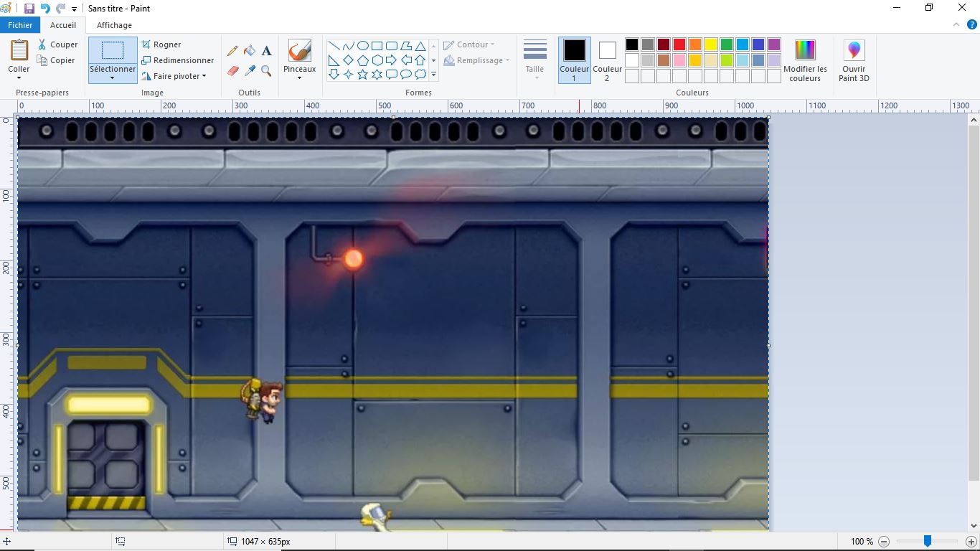
Task: Choose the Magnifier tool
Action: pyautogui.click(x=266, y=71)
